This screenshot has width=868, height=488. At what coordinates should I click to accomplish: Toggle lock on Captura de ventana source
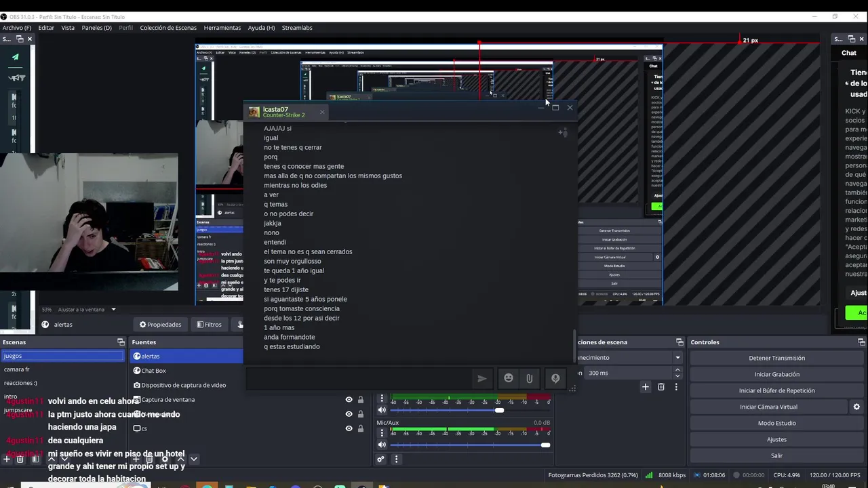(361, 400)
